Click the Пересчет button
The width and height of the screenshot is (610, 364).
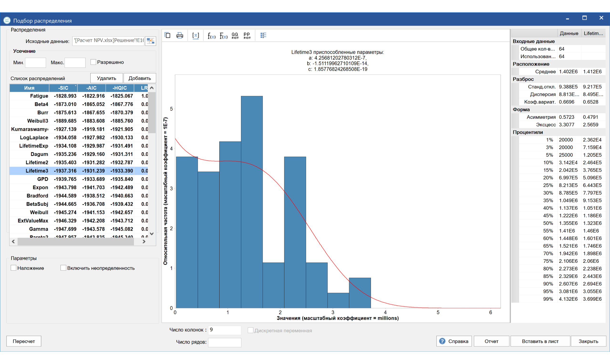tap(24, 341)
